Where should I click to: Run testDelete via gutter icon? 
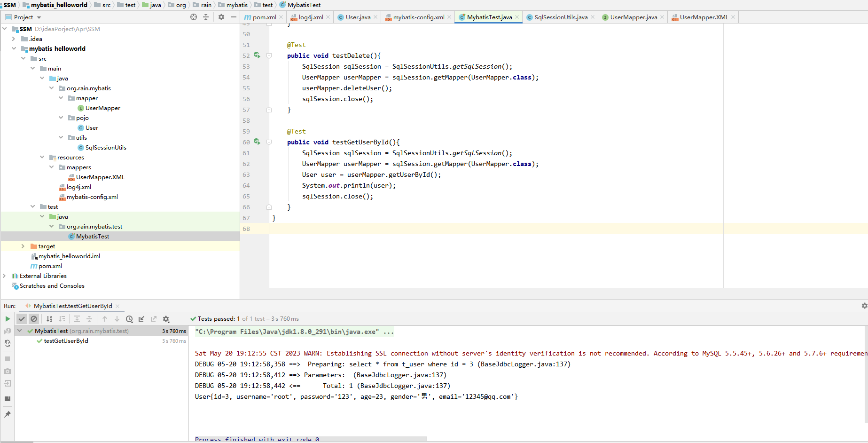click(x=257, y=55)
